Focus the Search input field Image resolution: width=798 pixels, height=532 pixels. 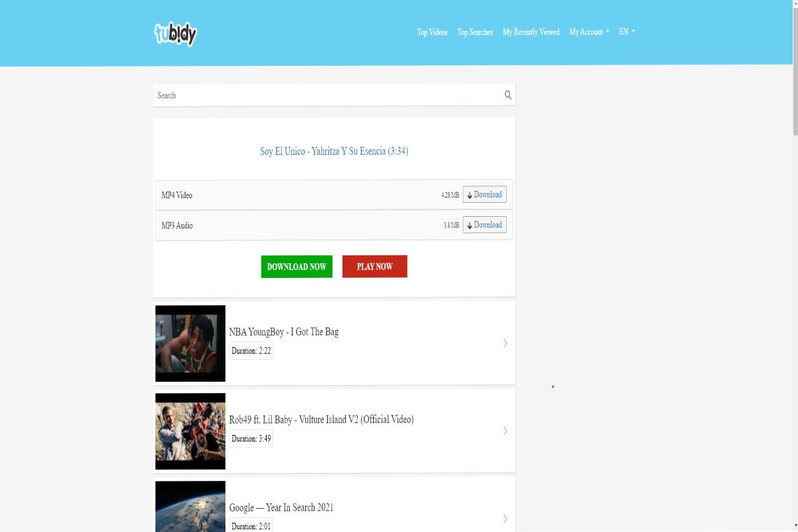pos(334,95)
